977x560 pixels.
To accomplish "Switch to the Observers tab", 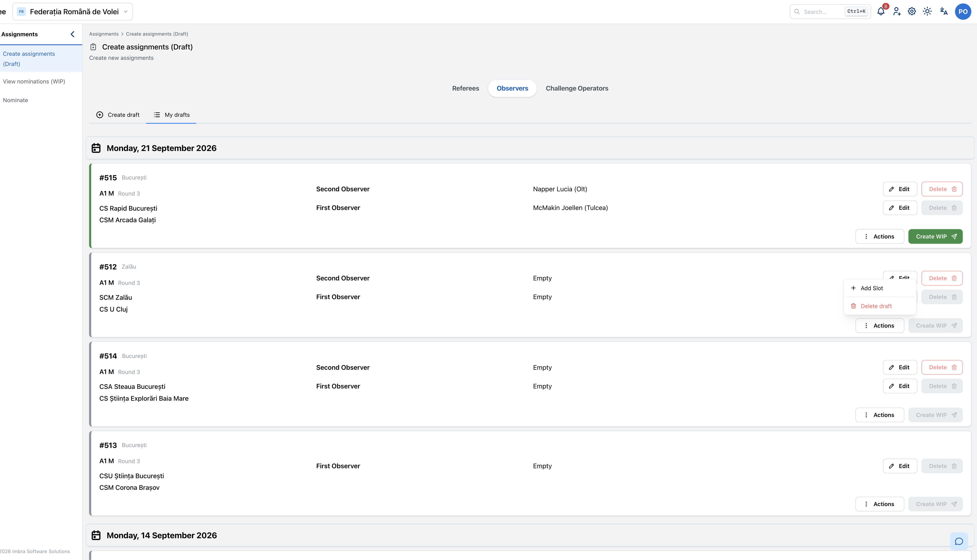I will tap(512, 89).
